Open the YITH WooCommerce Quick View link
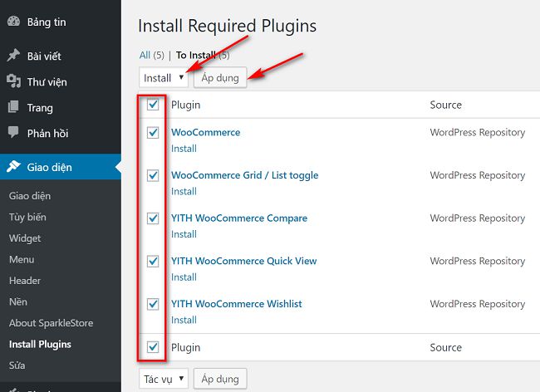 (x=243, y=261)
